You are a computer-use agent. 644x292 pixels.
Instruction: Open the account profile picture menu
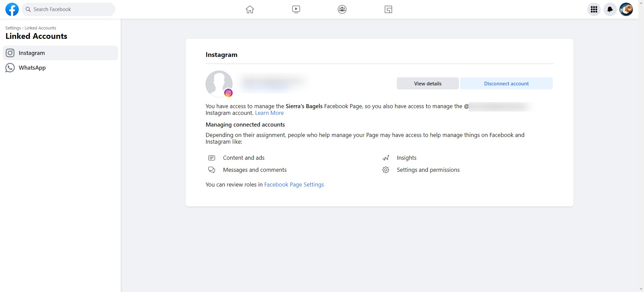point(626,9)
